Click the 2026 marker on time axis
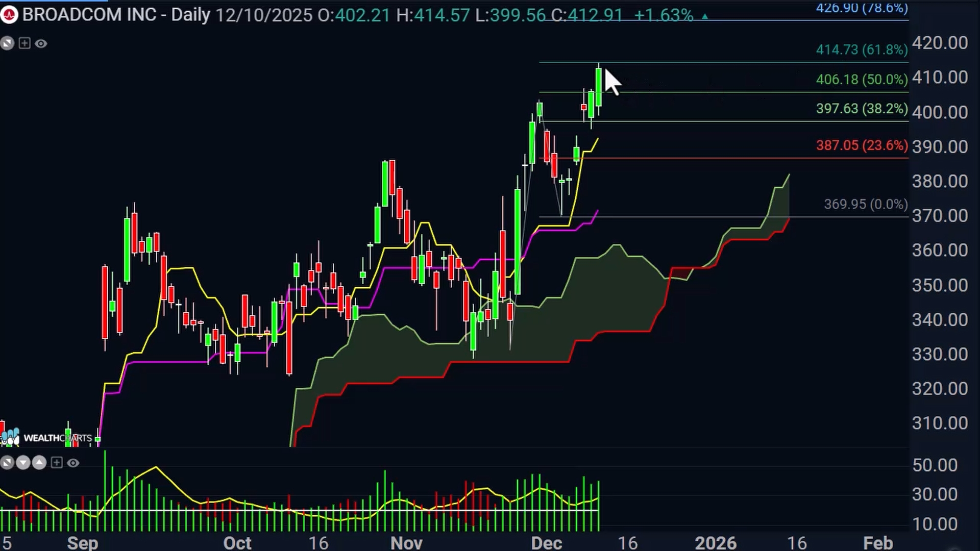This screenshot has height=551, width=980. (715, 542)
